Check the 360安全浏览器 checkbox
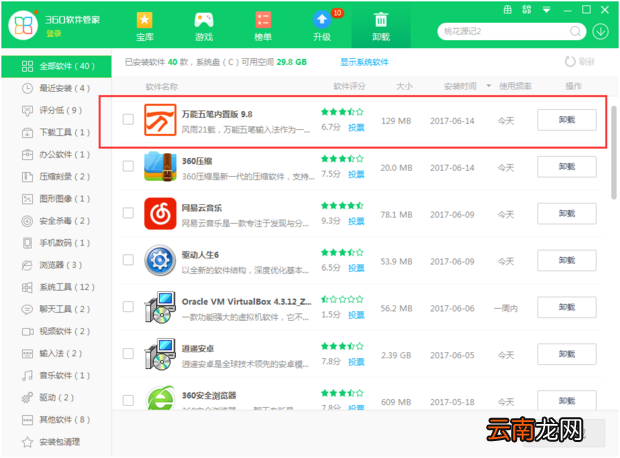 128,400
